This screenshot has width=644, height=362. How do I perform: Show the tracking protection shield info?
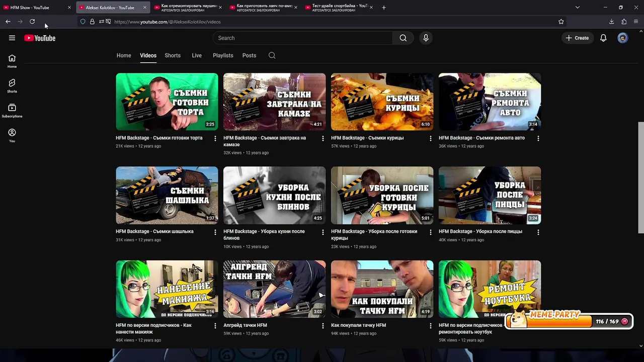83,22
